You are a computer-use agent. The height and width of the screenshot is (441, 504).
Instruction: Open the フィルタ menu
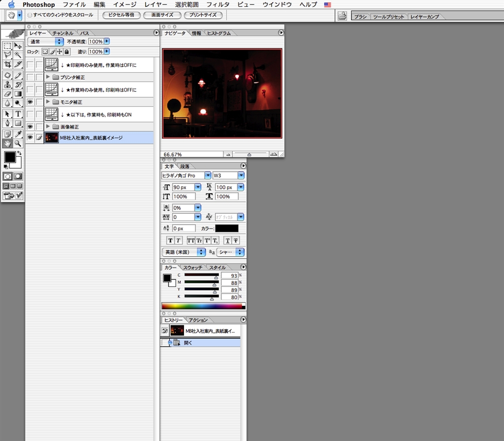(218, 4)
